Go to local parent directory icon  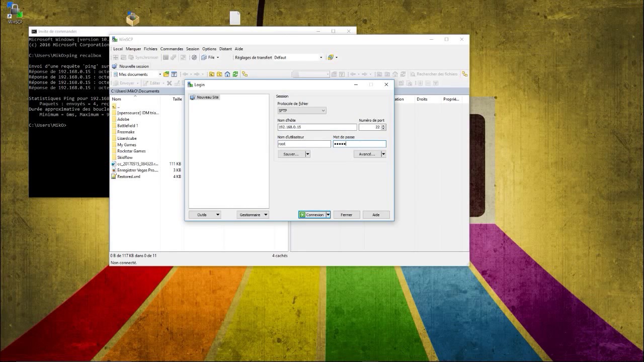pos(212,74)
